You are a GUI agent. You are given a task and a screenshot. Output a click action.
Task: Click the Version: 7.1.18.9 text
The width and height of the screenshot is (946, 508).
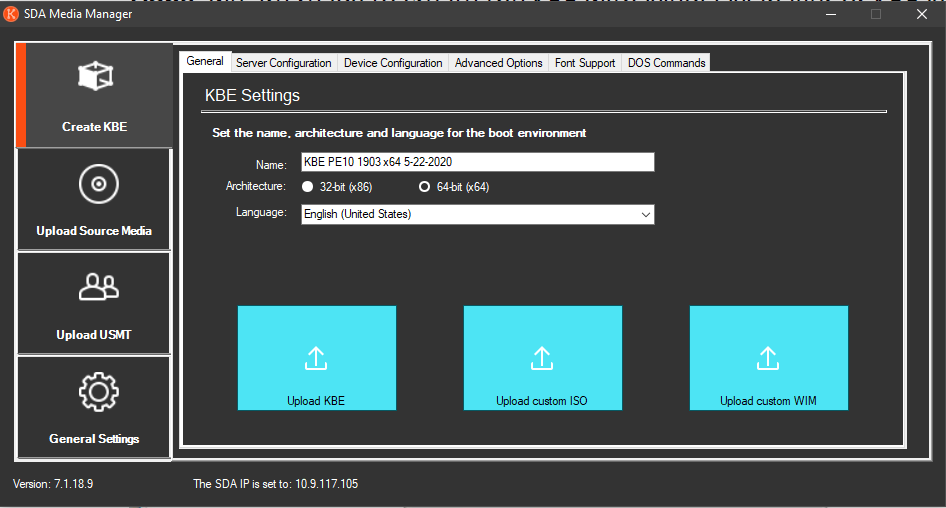click(53, 484)
